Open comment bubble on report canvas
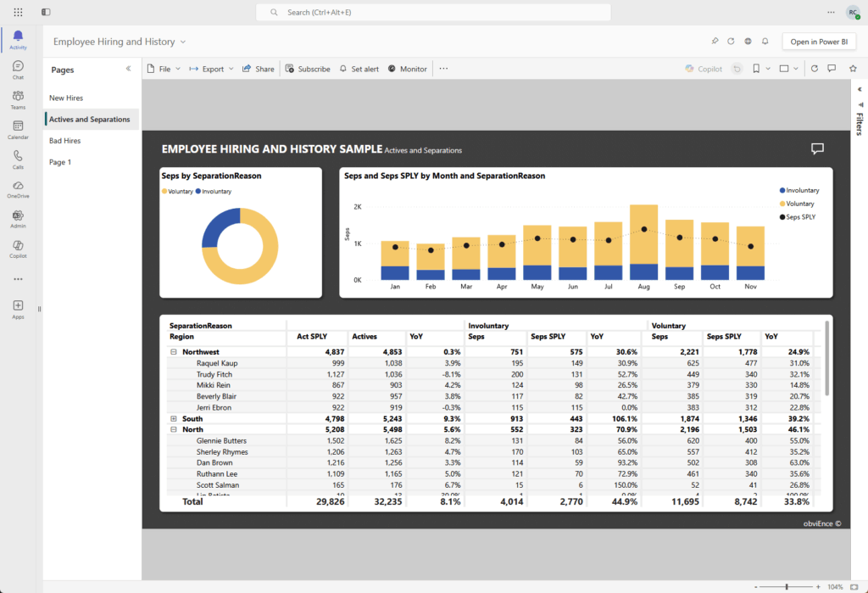868x593 pixels. click(817, 148)
